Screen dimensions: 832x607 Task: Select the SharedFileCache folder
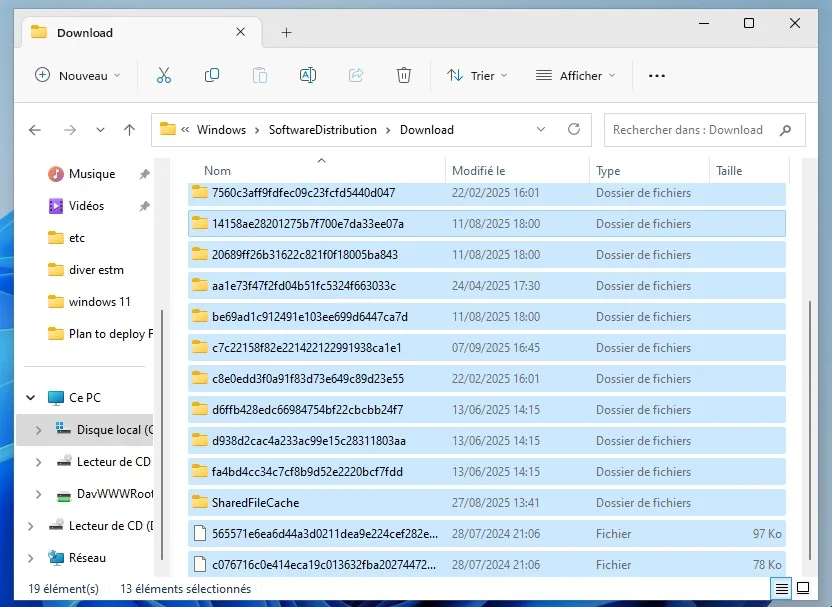pos(255,503)
